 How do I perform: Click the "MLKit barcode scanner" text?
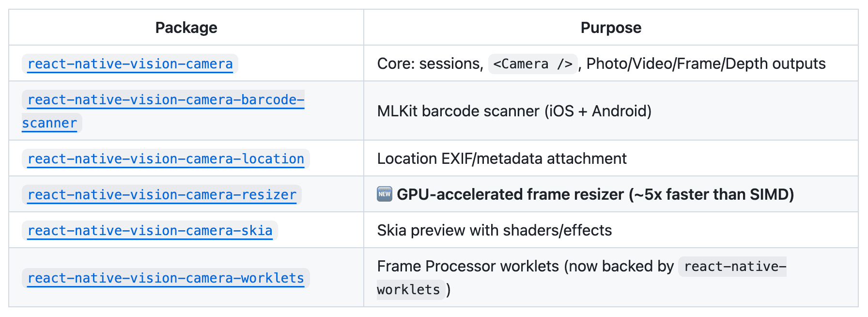[x=458, y=111]
